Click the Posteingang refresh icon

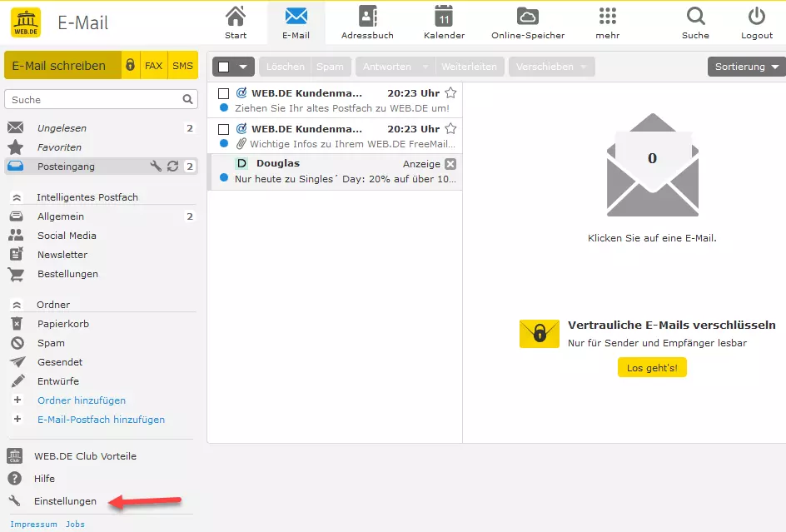(173, 166)
